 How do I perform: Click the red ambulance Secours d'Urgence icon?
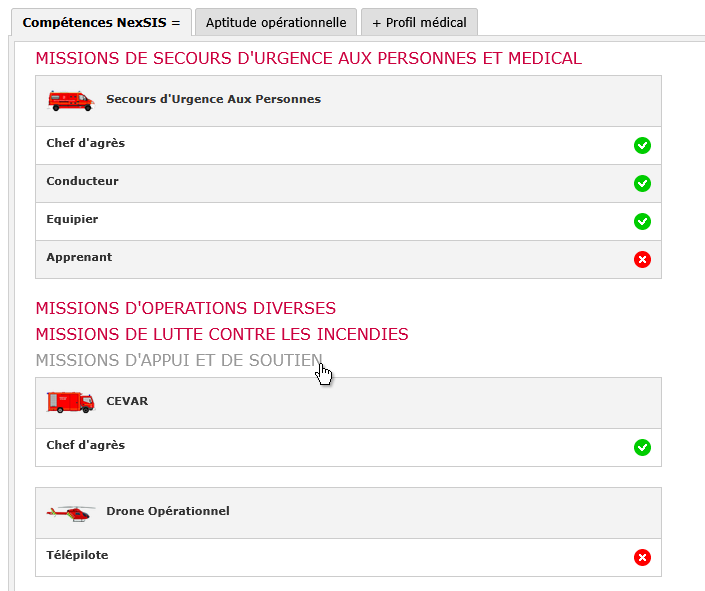tap(71, 100)
